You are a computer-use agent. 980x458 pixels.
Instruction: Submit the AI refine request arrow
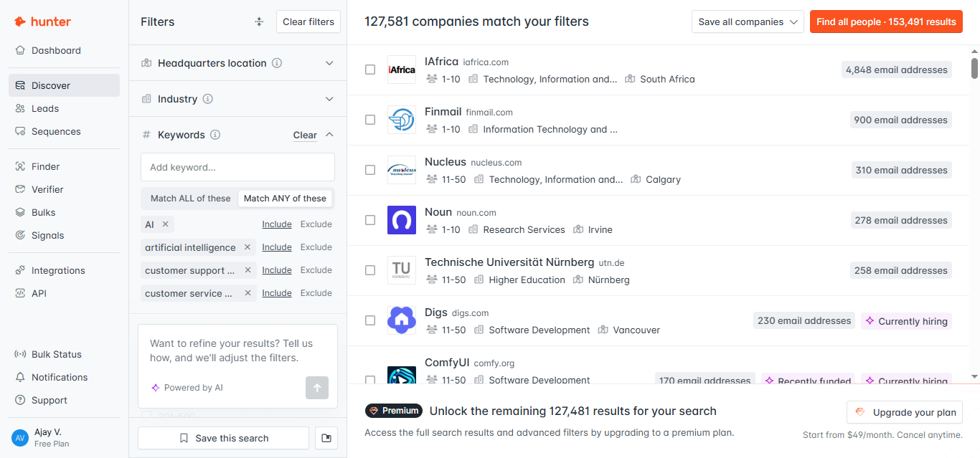(316, 388)
